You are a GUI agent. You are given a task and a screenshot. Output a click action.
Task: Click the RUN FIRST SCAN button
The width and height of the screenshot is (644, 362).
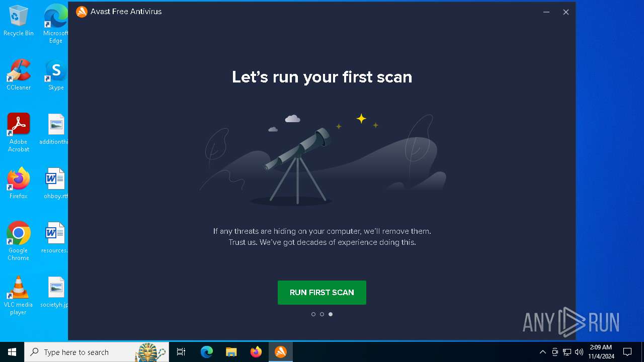[322, 293]
